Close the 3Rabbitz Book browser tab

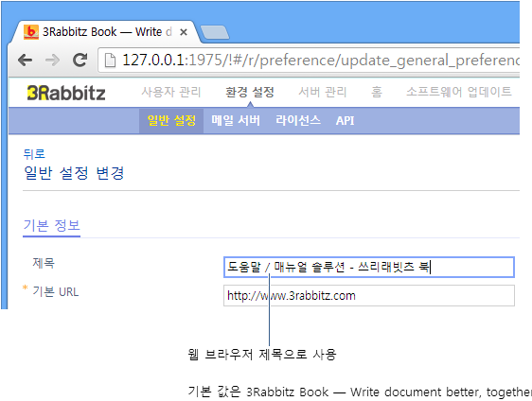[x=184, y=32]
